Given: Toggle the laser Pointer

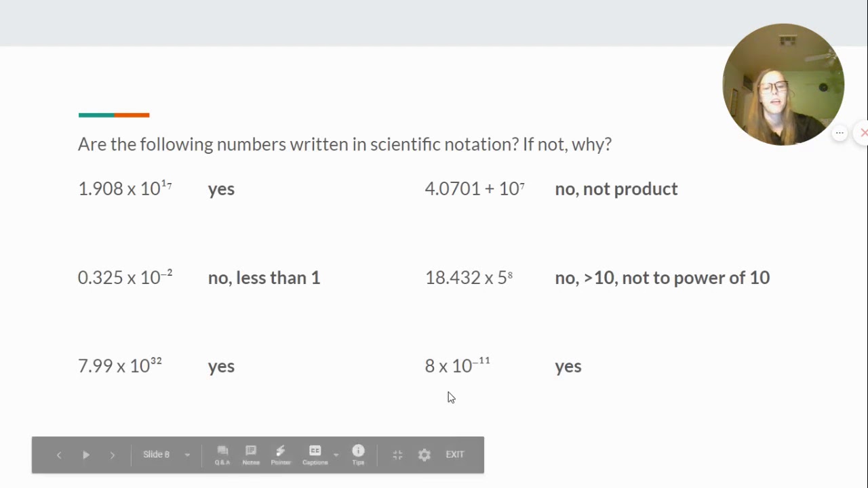Looking at the screenshot, I should pyautogui.click(x=281, y=455).
